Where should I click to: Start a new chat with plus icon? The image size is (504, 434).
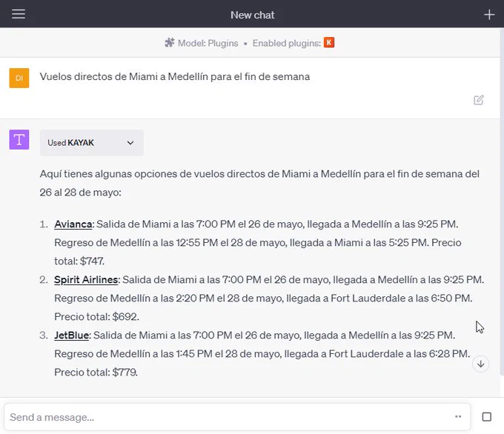pos(489,15)
